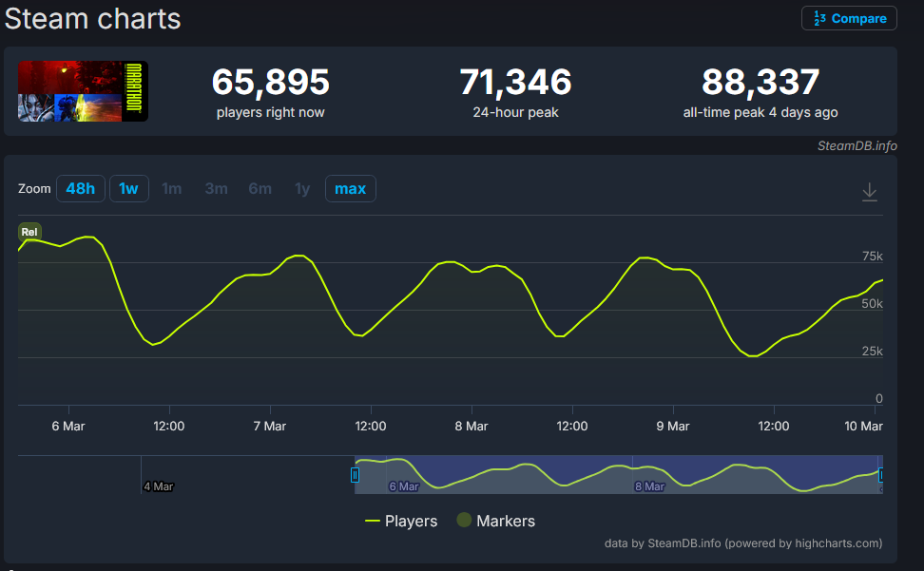Click the 6 Mar label in navigator
The height and width of the screenshot is (571, 924).
[404, 486]
